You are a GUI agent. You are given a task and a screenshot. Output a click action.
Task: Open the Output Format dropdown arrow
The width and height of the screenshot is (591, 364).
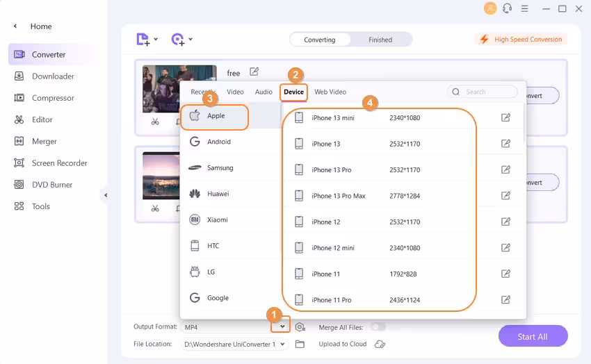282,326
